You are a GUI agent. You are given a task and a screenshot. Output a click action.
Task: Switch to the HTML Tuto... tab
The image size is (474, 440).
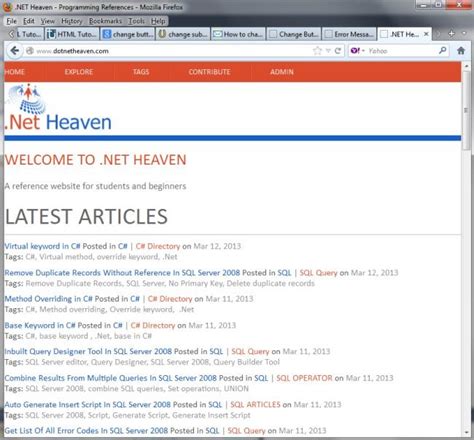click(72, 34)
